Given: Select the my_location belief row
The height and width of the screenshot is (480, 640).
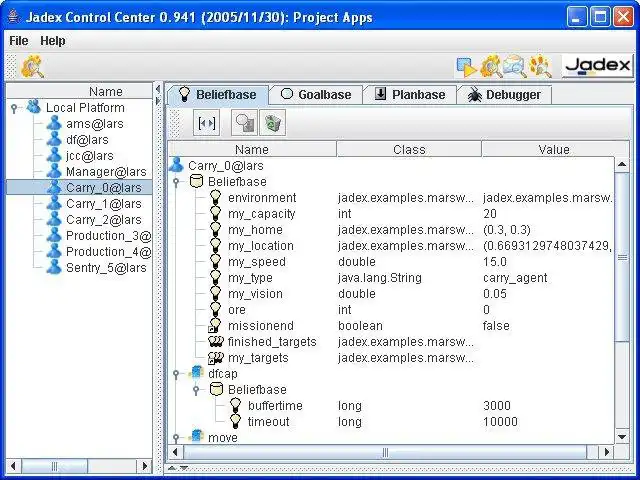Looking at the screenshot, I should 391,245.
